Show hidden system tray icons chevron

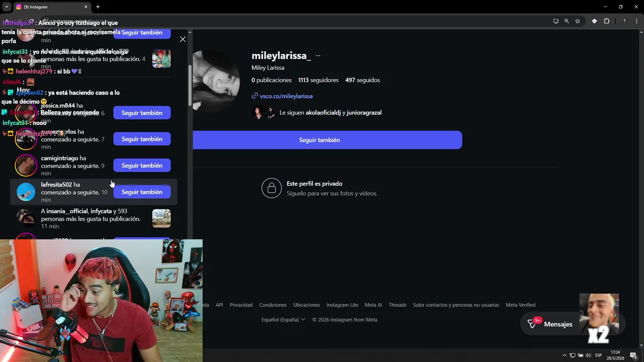564,355
